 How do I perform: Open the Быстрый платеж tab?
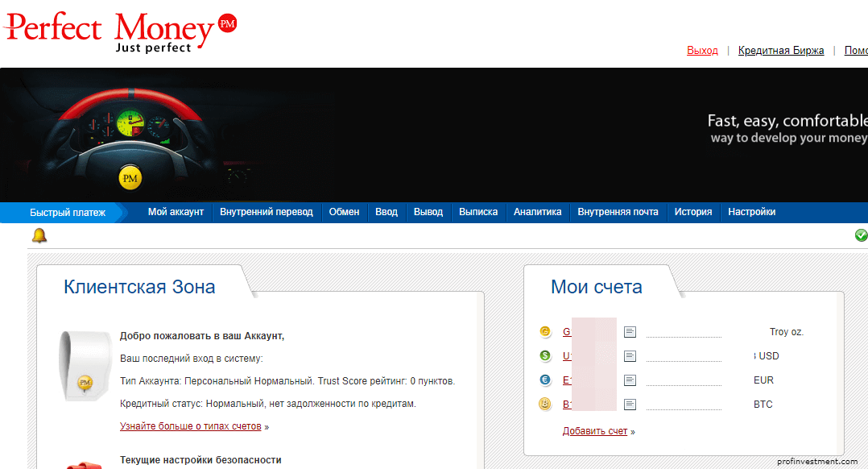(x=68, y=213)
